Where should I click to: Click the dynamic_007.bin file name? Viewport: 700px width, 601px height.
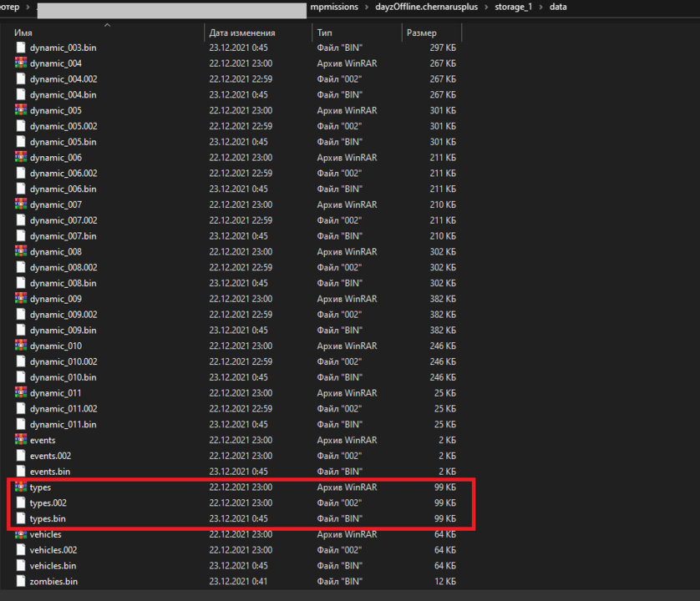63,236
